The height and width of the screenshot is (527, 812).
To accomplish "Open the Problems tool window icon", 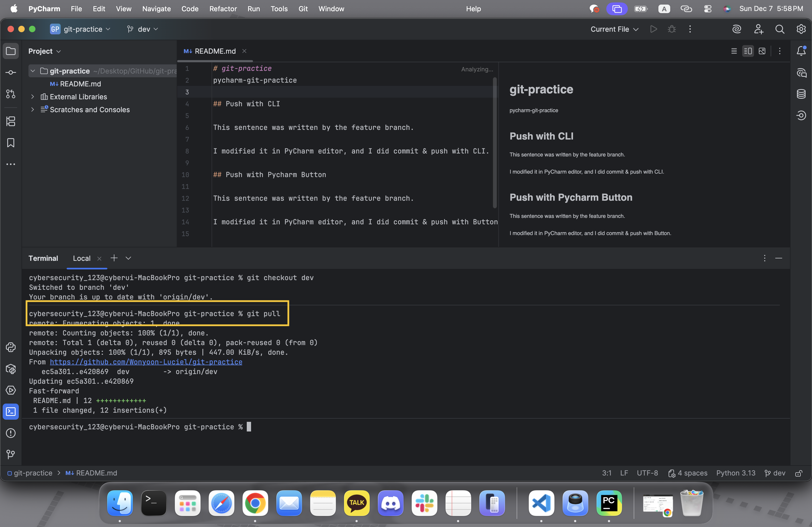I will pyautogui.click(x=10, y=433).
